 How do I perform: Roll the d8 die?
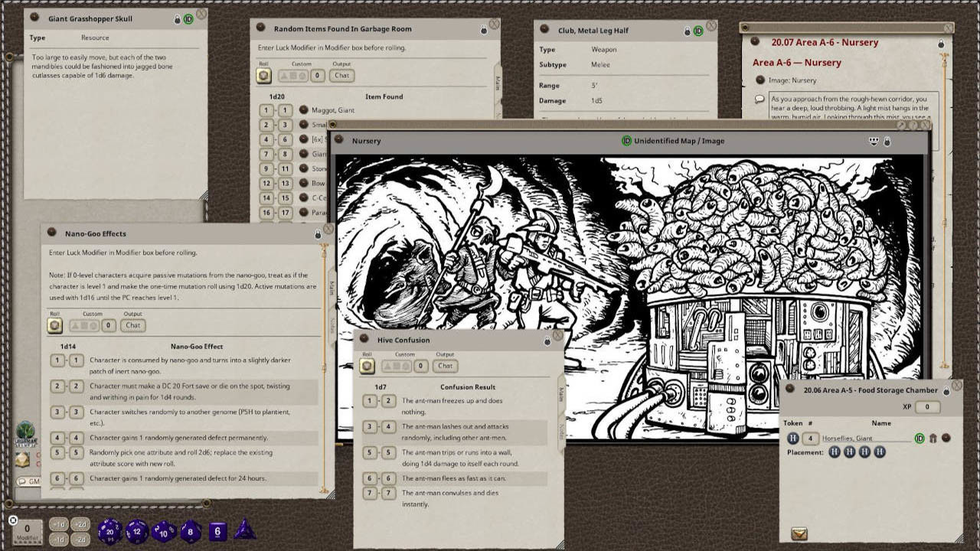click(190, 530)
